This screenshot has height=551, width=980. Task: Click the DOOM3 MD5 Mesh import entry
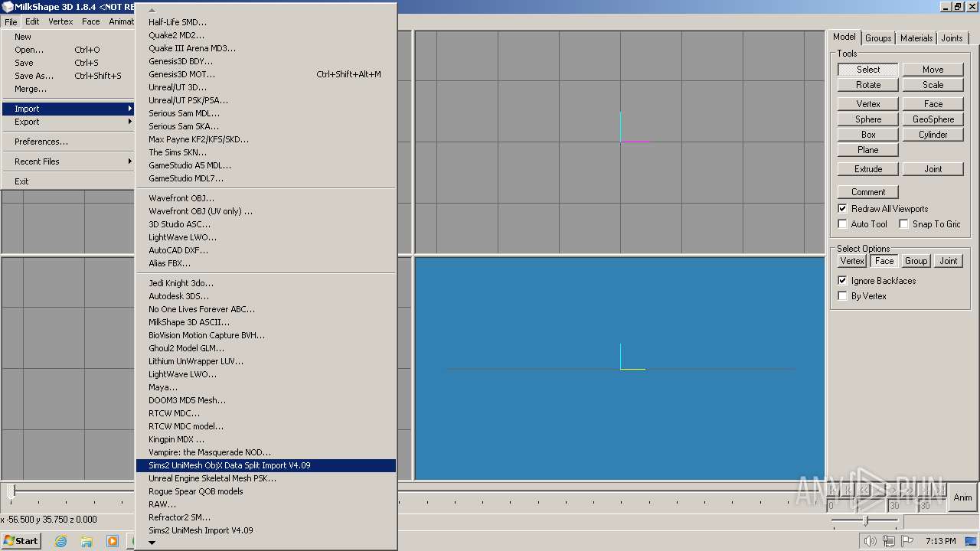(x=266, y=400)
